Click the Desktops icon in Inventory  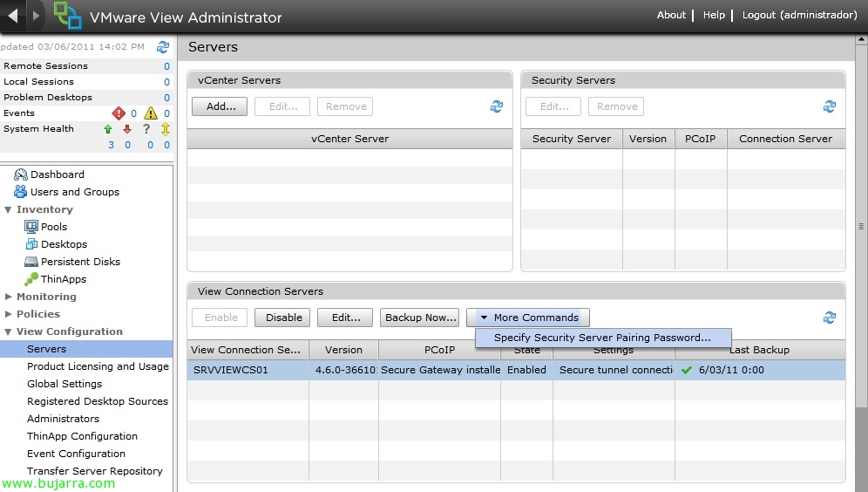tap(31, 243)
